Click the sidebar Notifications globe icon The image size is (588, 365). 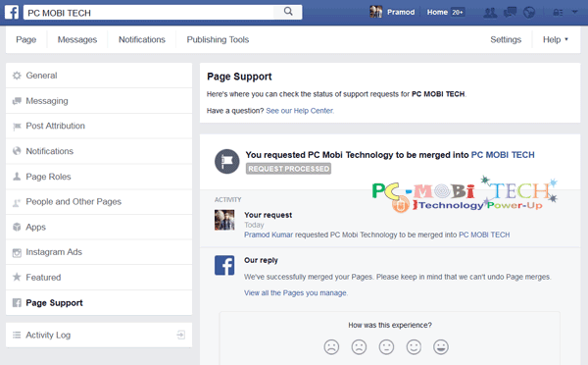17,151
